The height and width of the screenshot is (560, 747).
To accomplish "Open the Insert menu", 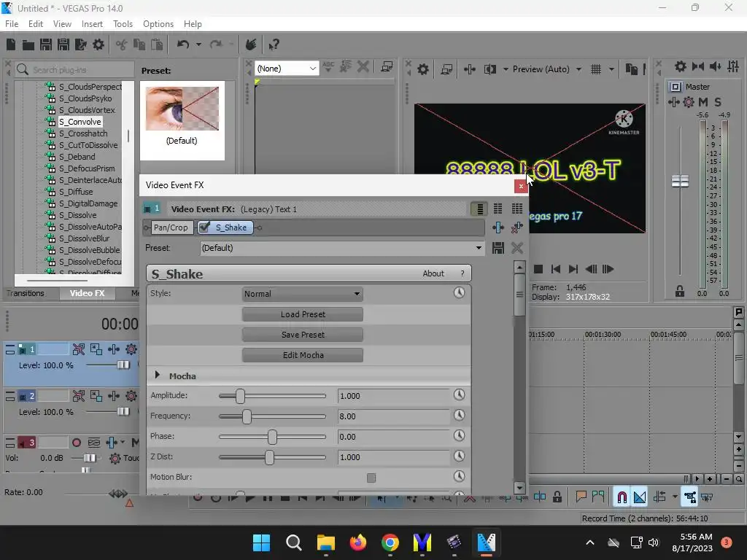I will [92, 24].
